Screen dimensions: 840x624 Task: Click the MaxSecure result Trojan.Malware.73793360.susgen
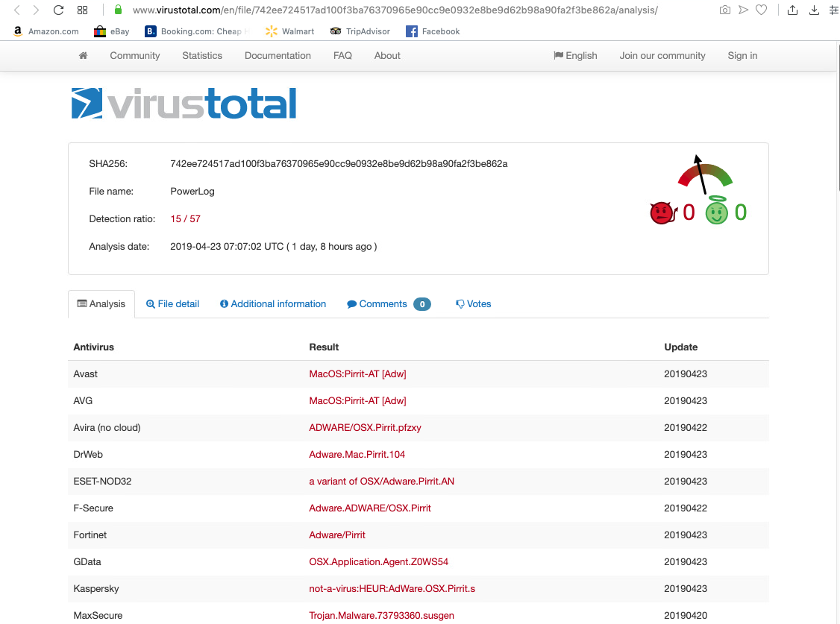tap(382, 616)
